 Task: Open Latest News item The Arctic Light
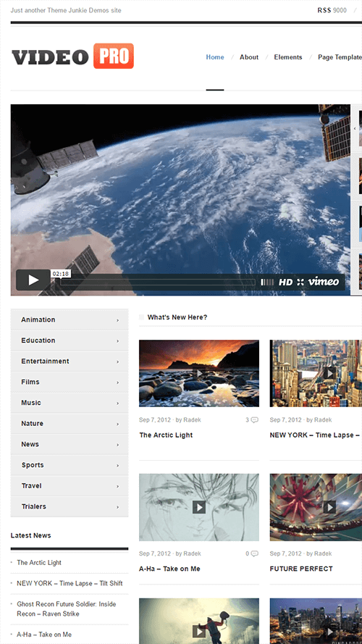click(x=39, y=563)
